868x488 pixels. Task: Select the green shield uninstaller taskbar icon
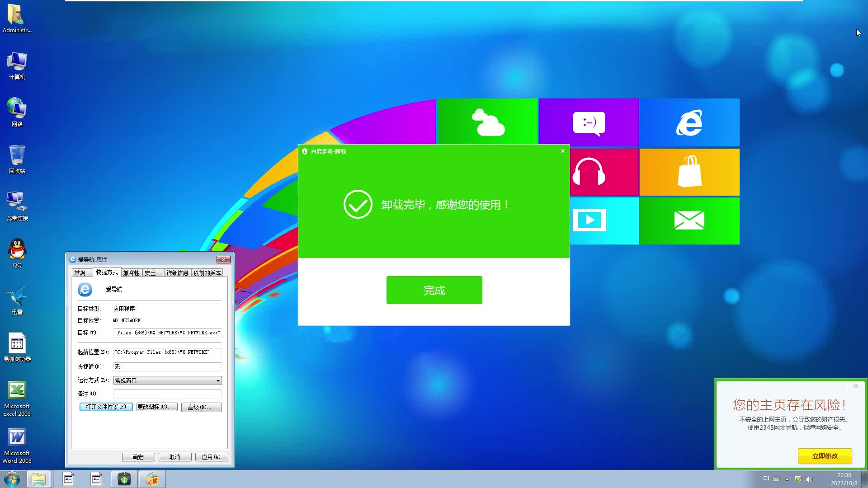tap(124, 479)
